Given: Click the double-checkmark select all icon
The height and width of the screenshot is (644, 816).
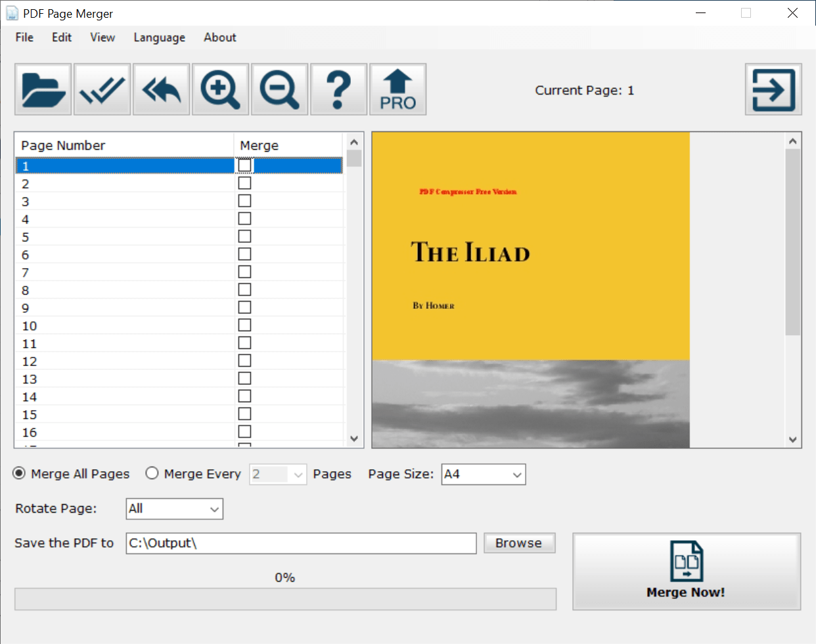Looking at the screenshot, I should click(x=102, y=89).
